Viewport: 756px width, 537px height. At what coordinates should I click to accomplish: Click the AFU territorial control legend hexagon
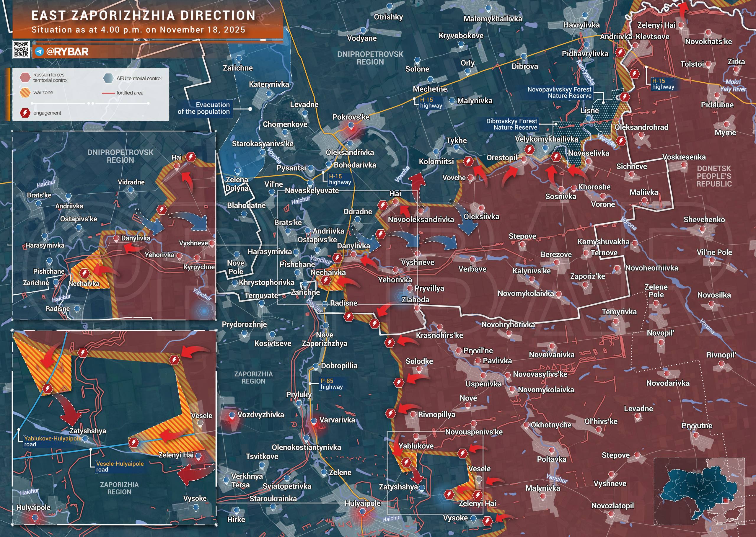pyautogui.click(x=108, y=78)
